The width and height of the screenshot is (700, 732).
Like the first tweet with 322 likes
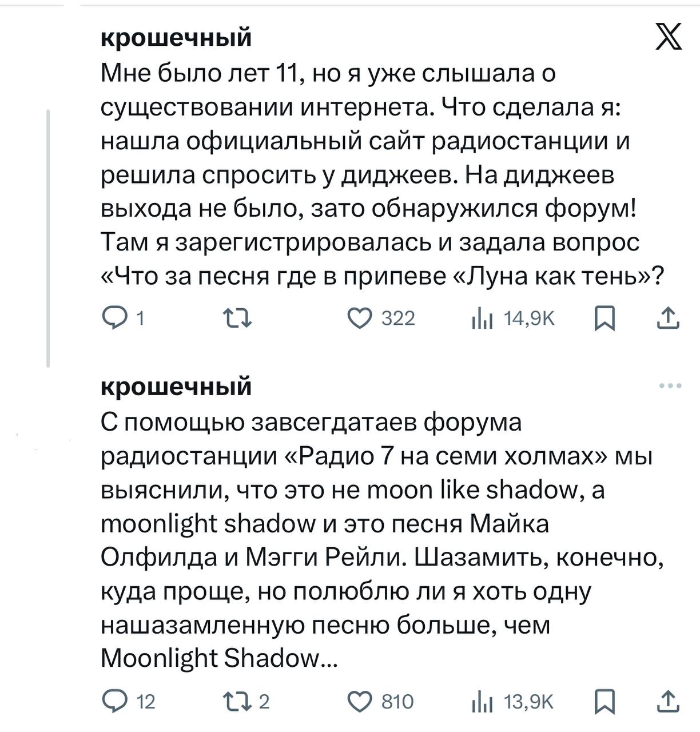tap(360, 318)
